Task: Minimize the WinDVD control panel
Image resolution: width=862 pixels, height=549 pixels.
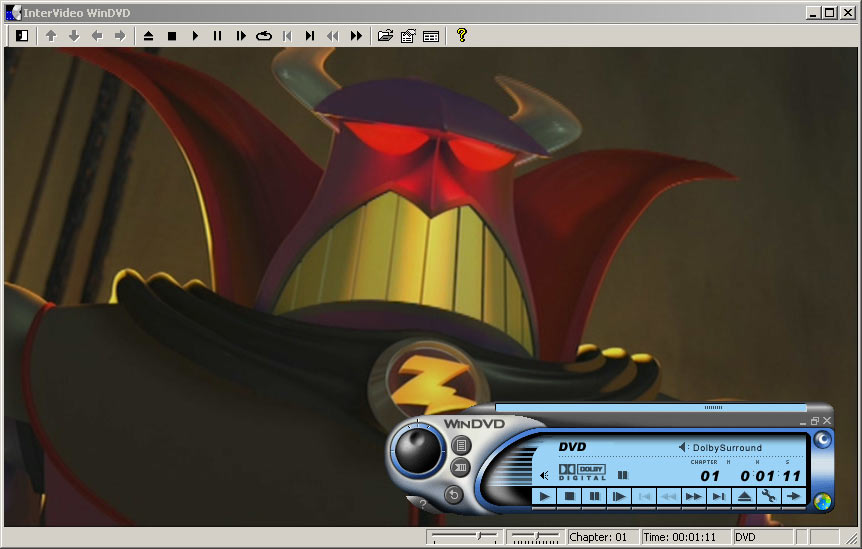Action: click(x=803, y=422)
